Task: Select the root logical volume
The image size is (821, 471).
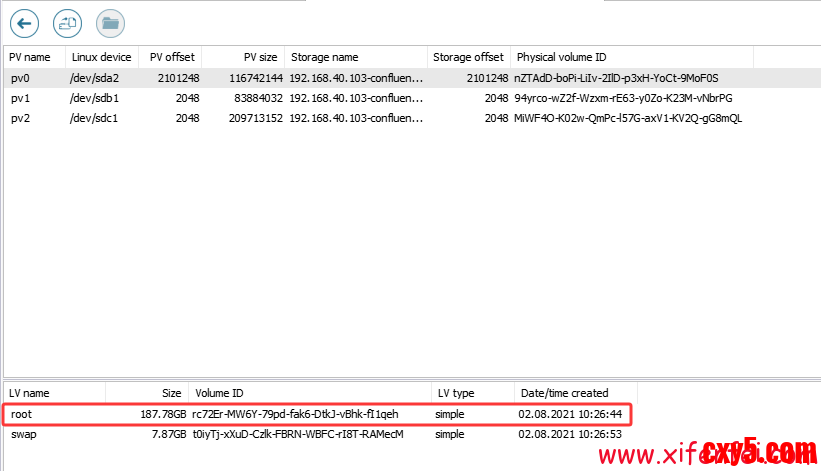Action: 317,414
